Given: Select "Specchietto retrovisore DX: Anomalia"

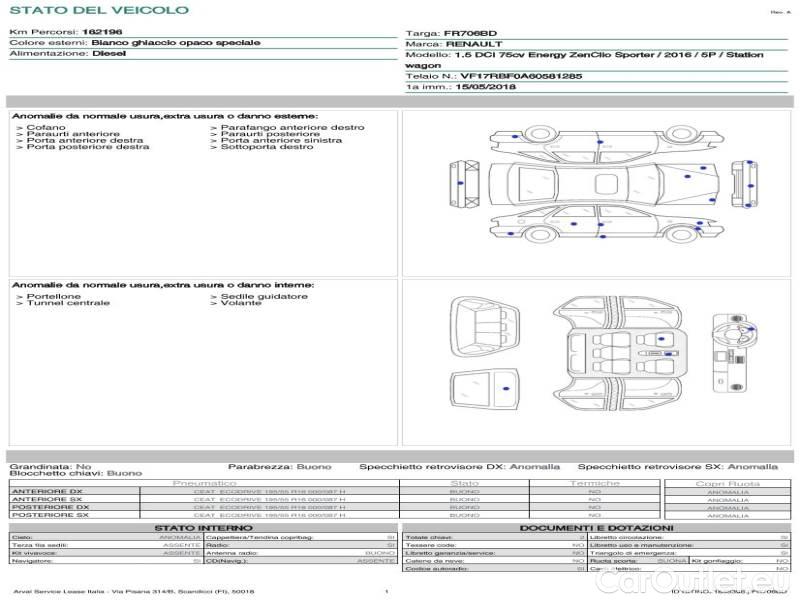Looking at the screenshot, I should pyautogui.click(x=459, y=467).
